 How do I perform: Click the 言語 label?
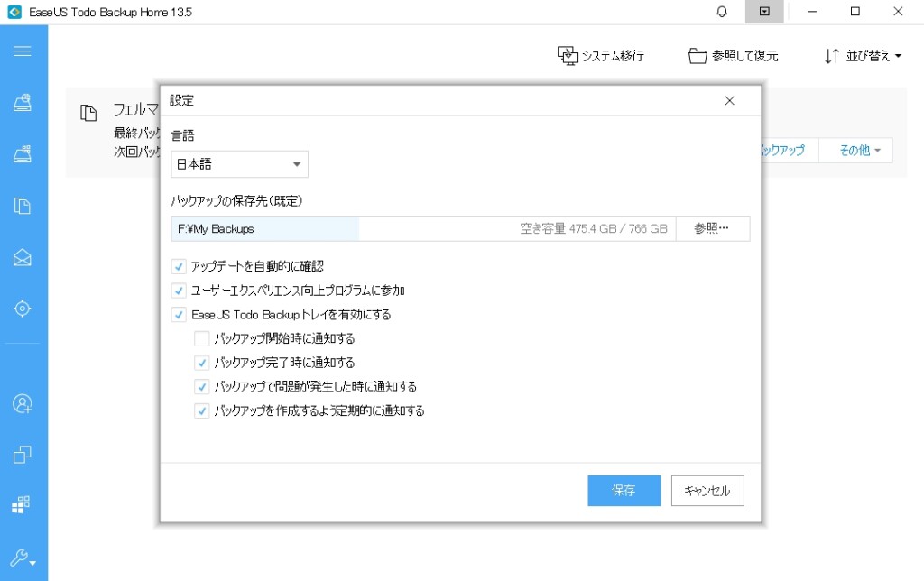click(x=182, y=135)
